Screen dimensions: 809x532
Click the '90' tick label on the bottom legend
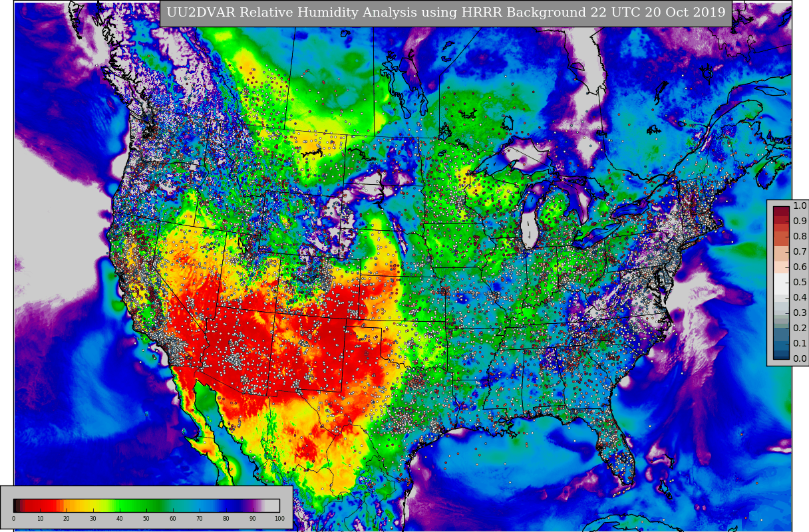(x=253, y=519)
